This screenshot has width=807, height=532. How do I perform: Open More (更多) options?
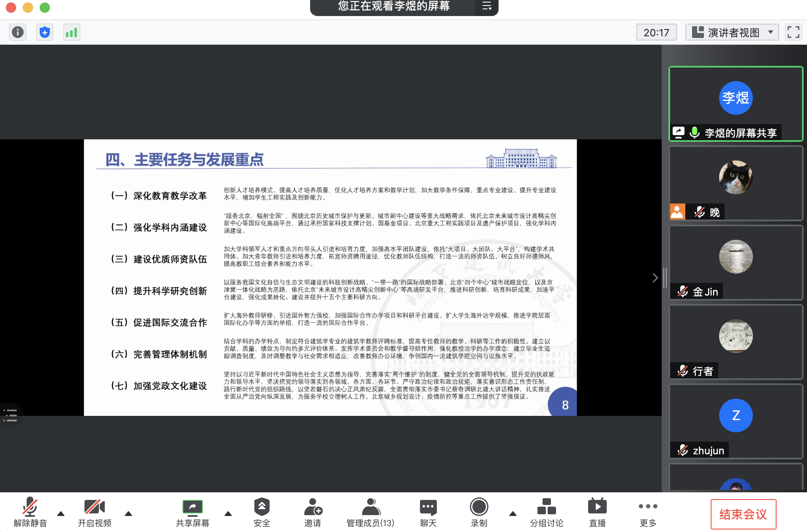[648, 512]
